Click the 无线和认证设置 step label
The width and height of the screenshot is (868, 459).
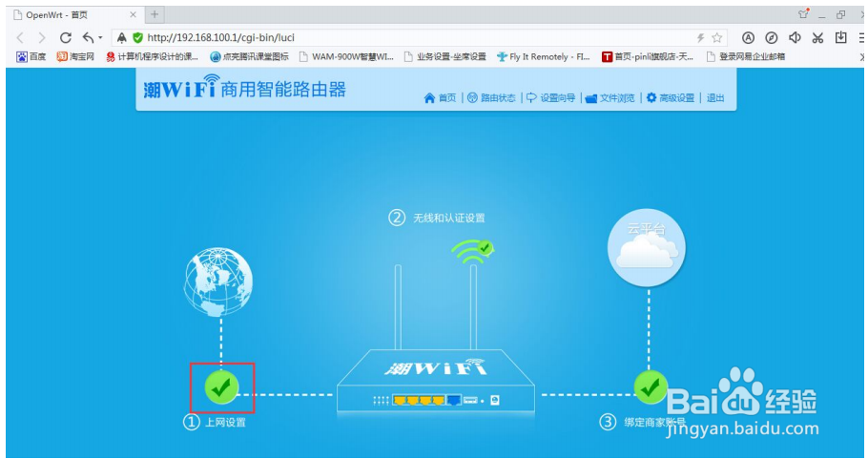pos(449,218)
